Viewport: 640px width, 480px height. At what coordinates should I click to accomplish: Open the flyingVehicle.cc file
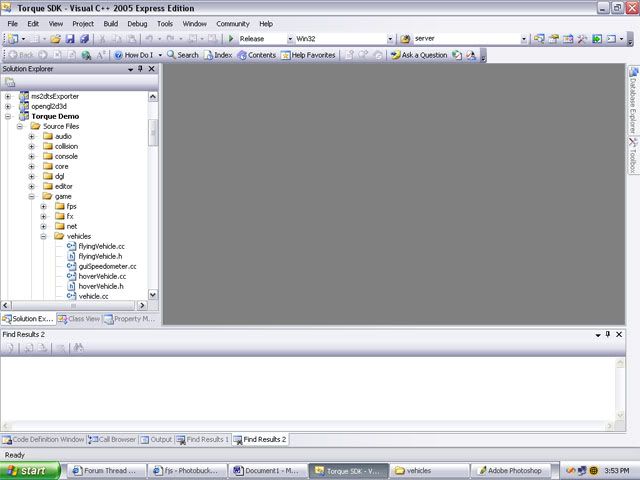pyautogui.click(x=101, y=246)
